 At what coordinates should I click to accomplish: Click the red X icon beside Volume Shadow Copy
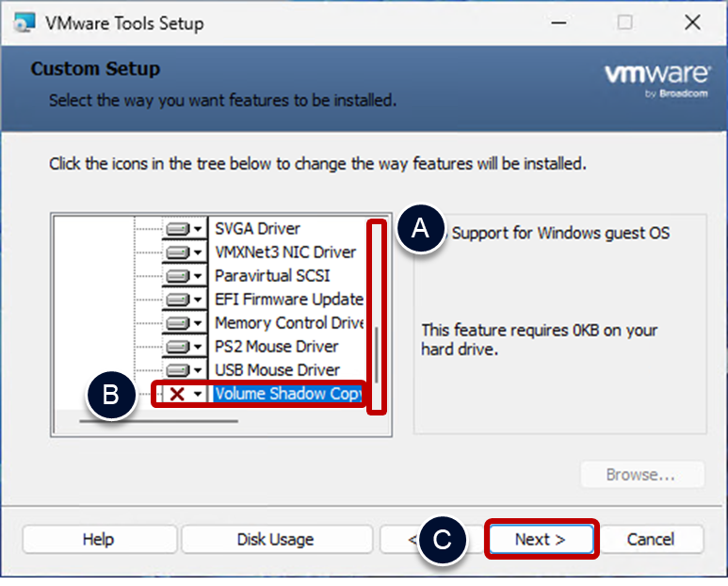coord(176,394)
